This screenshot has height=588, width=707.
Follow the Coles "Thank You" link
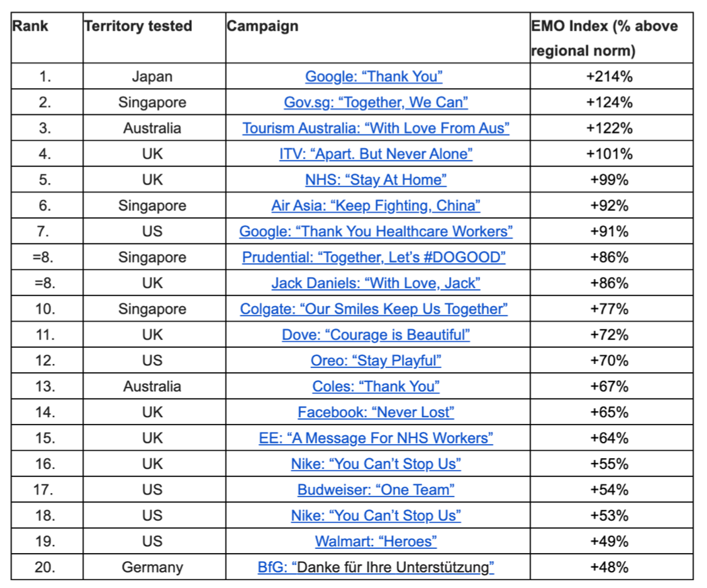tap(376, 387)
